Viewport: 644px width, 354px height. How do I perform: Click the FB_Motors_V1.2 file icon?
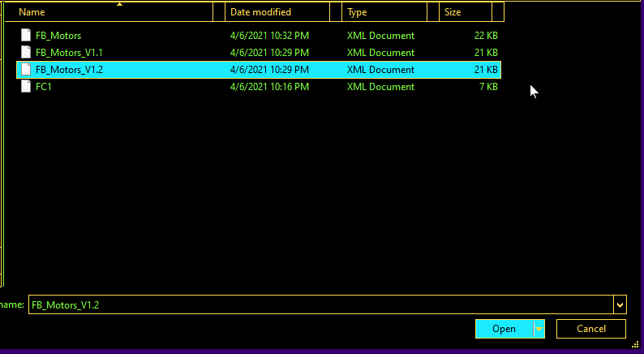pos(26,70)
